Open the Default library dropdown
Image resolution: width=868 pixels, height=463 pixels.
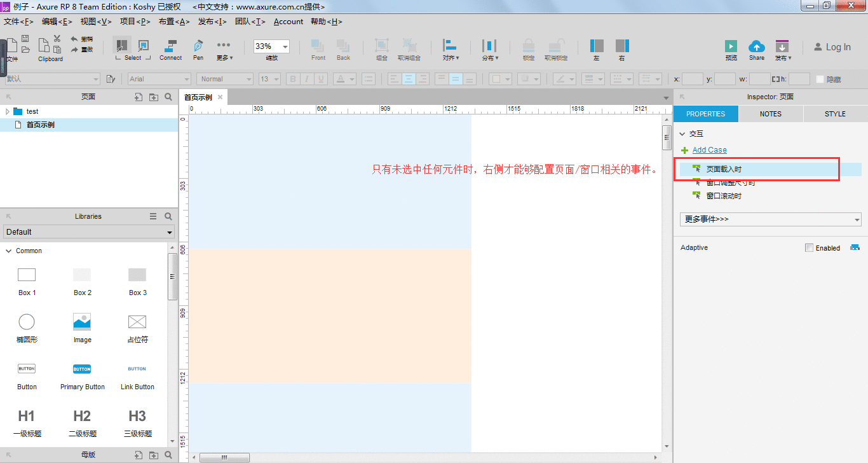[x=89, y=232]
